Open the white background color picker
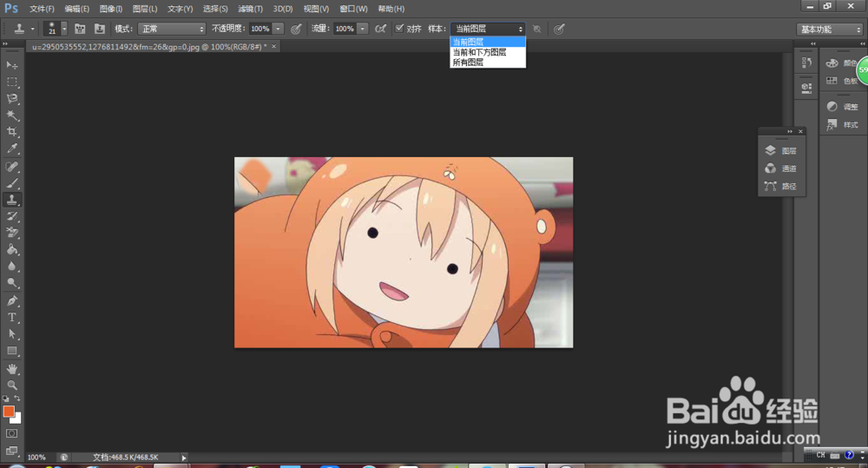This screenshot has height=468, width=868. [x=16, y=419]
